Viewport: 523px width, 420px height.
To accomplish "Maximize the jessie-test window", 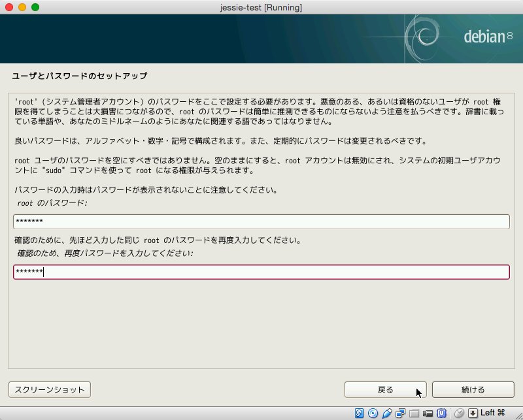I will click(x=35, y=7).
